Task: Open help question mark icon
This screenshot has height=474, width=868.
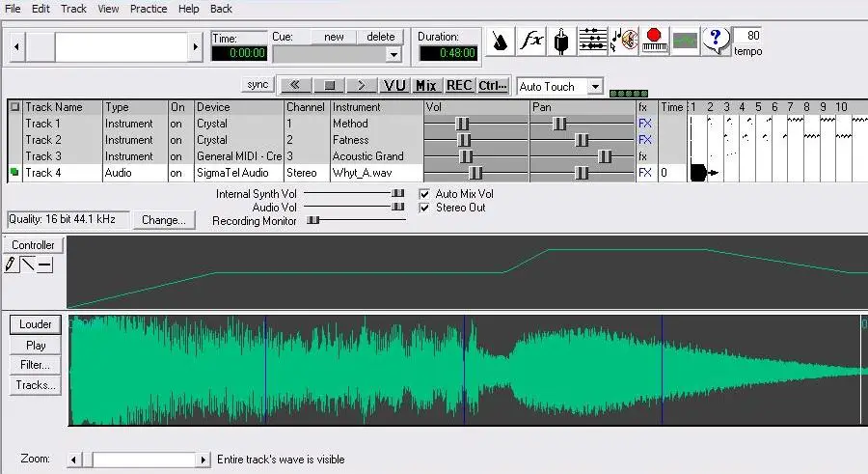Action: tap(715, 41)
